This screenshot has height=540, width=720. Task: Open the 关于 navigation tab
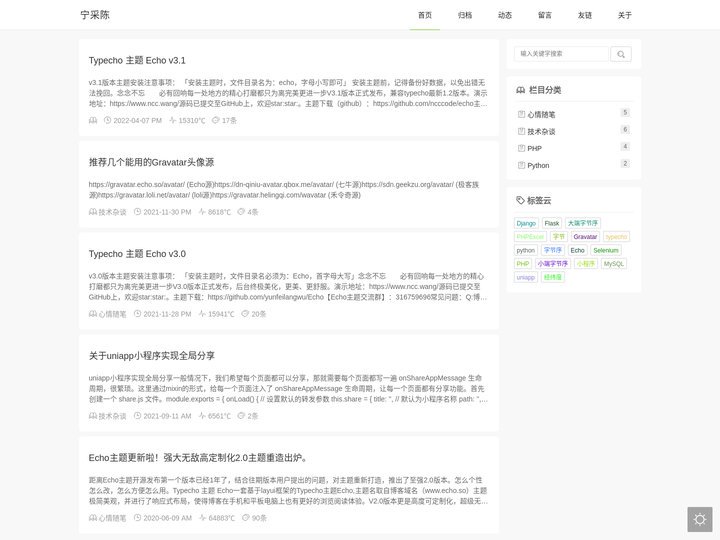(624, 15)
